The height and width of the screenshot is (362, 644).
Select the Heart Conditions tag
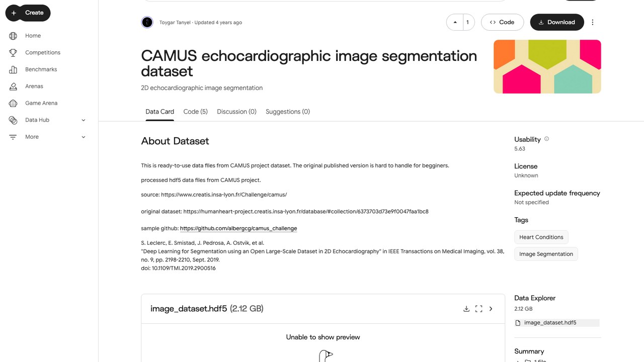click(x=541, y=237)
